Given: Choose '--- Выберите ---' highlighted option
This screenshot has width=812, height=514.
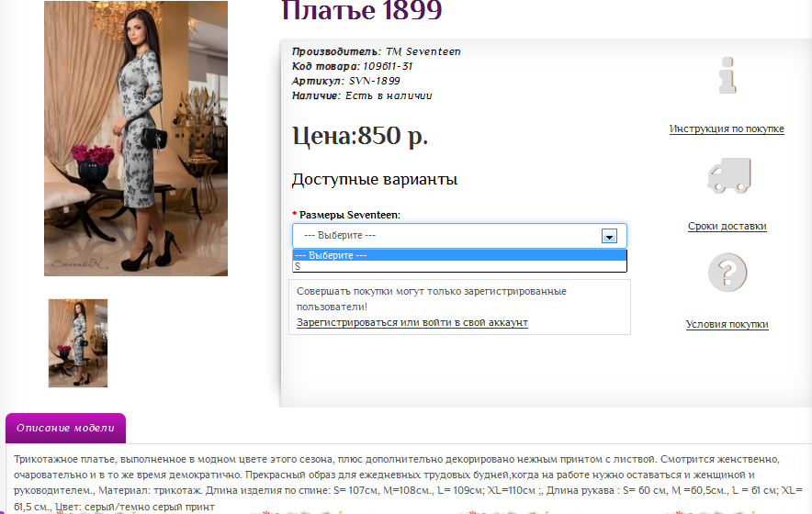Looking at the screenshot, I should 459,255.
